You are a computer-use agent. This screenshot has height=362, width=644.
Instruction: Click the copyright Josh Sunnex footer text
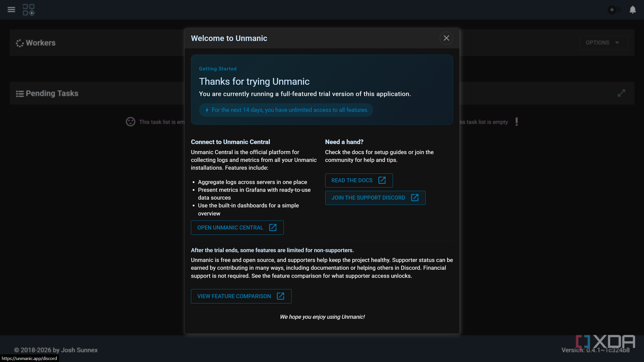click(56, 350)
